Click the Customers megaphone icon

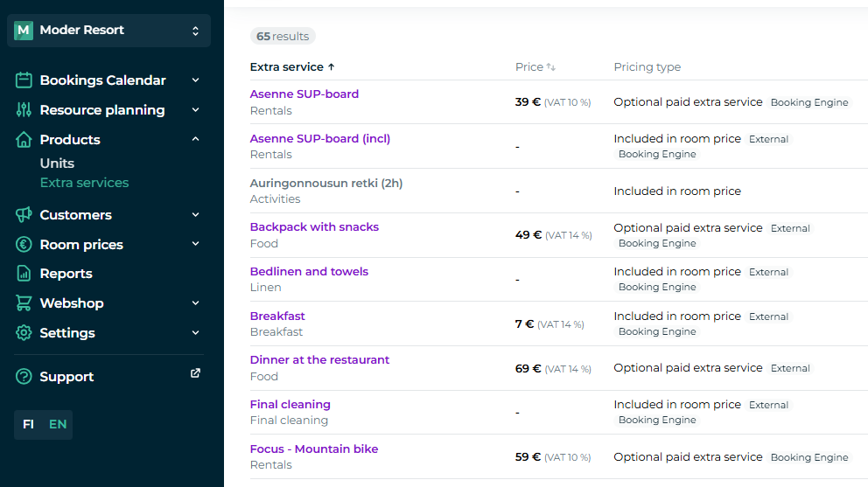point(24,215)
